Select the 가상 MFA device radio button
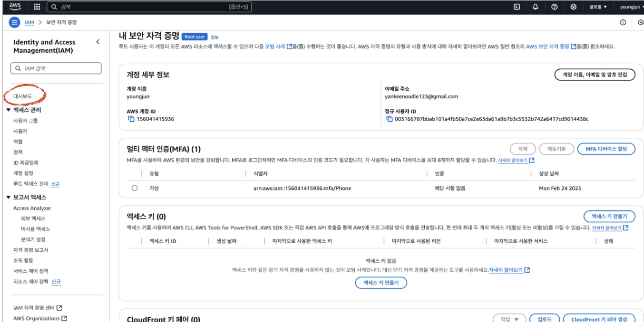644x323 pixels. click(135, 188)
